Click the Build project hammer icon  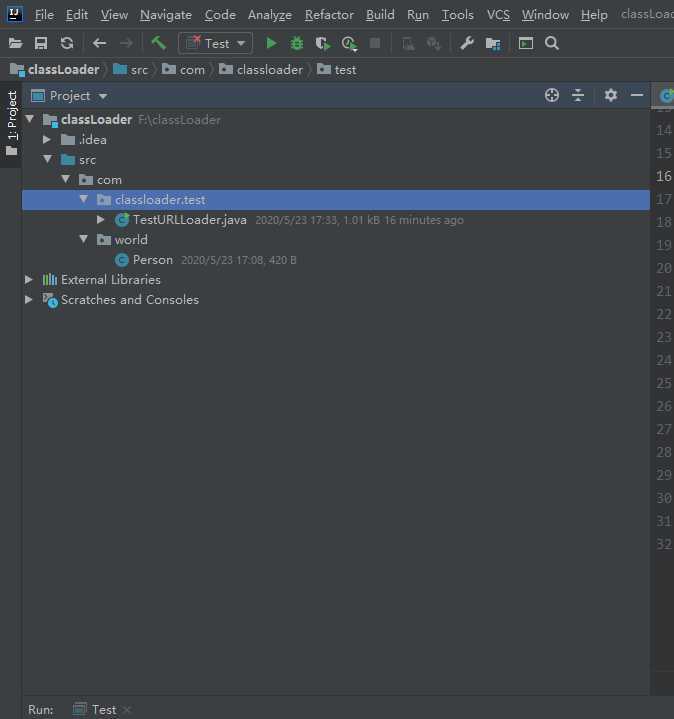[159, 43]
